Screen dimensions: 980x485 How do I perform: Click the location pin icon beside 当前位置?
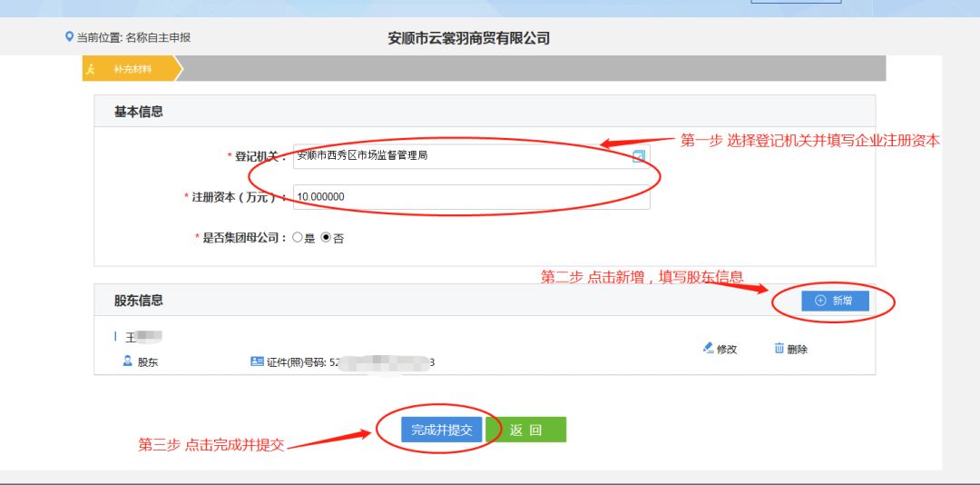point(69,37)
